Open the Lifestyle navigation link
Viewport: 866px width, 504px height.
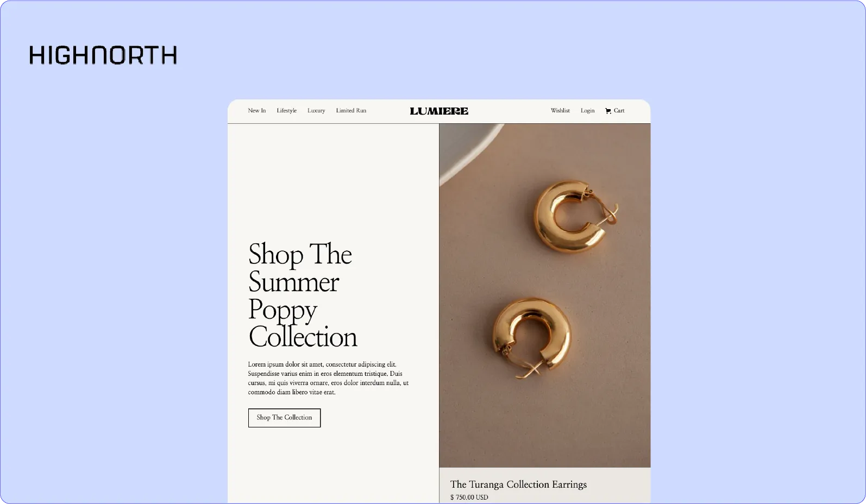[286, 110]
